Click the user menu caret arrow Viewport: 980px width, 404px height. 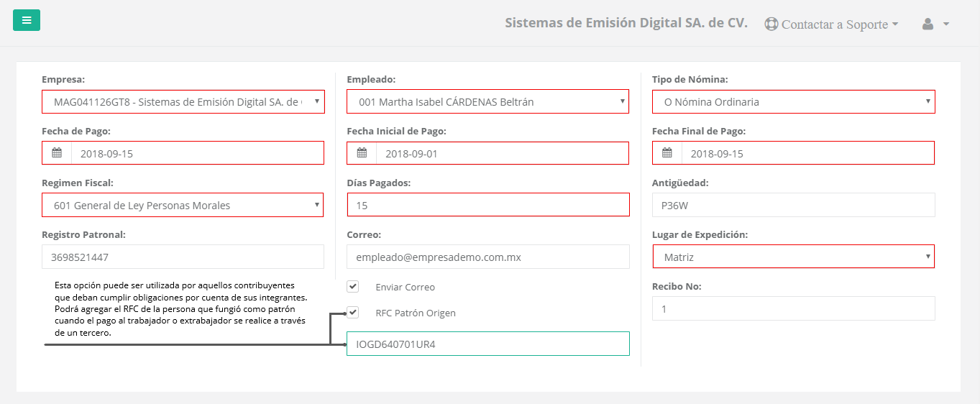pyautogui.click(x=946, y=24)
